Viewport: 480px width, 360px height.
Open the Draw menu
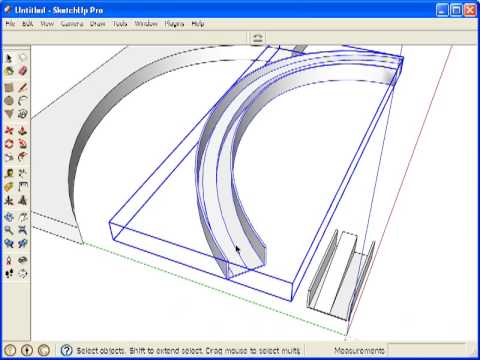coord(98,24)
